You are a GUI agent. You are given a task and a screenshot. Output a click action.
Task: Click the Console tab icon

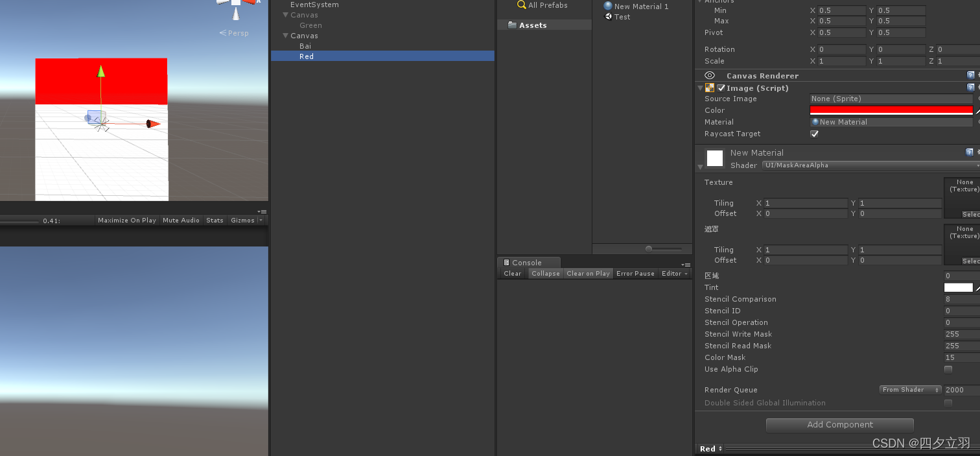[x=507, y=263]
